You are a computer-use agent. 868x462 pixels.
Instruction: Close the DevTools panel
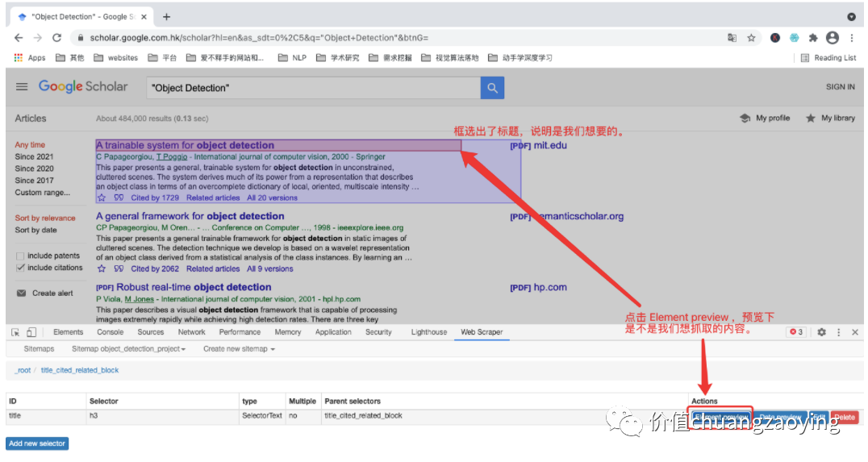[855, 332]
